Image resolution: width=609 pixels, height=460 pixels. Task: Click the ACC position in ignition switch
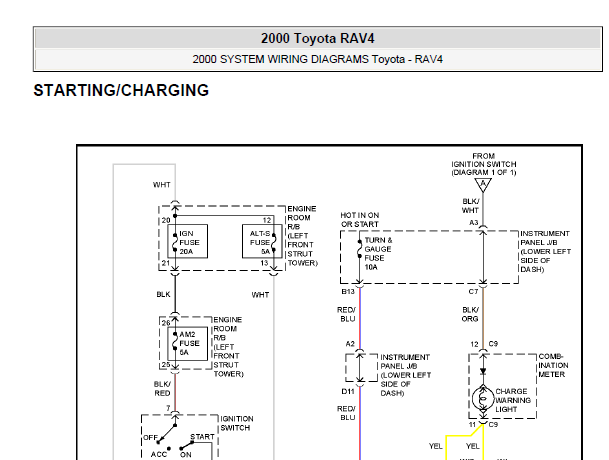(x=158, y=454)
